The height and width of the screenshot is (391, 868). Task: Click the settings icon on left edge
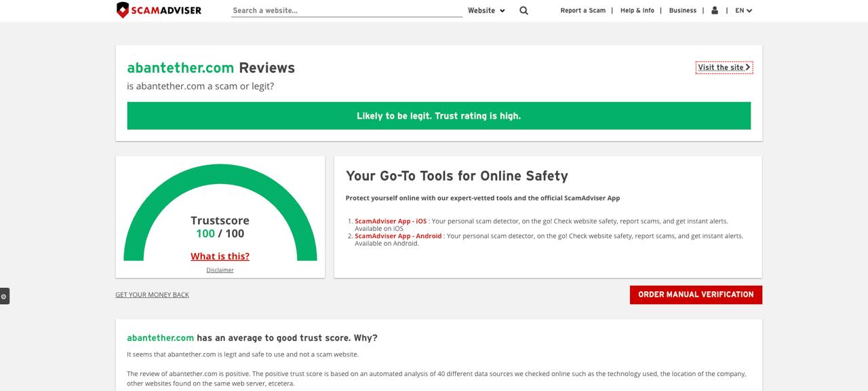4,296
